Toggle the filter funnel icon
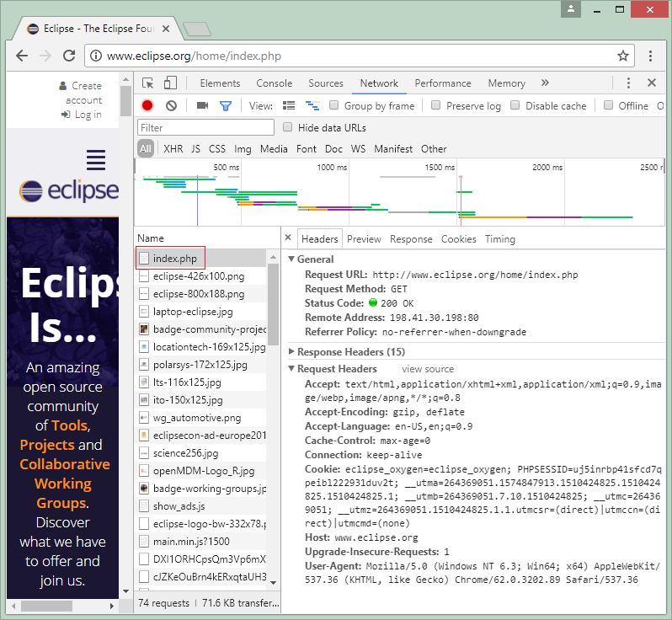 226,105
